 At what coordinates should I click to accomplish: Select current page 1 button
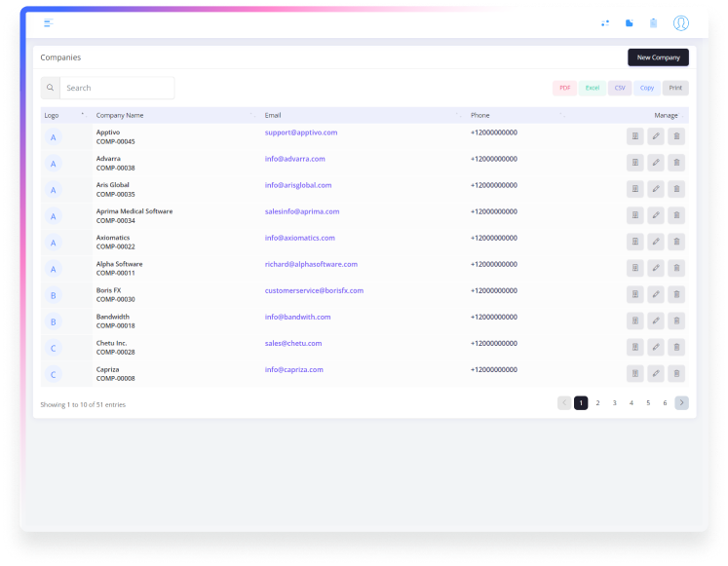click(581, 402)
